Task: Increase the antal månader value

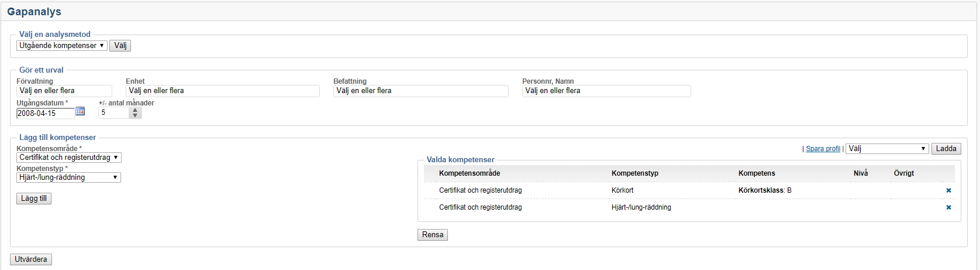Action: 135,110
